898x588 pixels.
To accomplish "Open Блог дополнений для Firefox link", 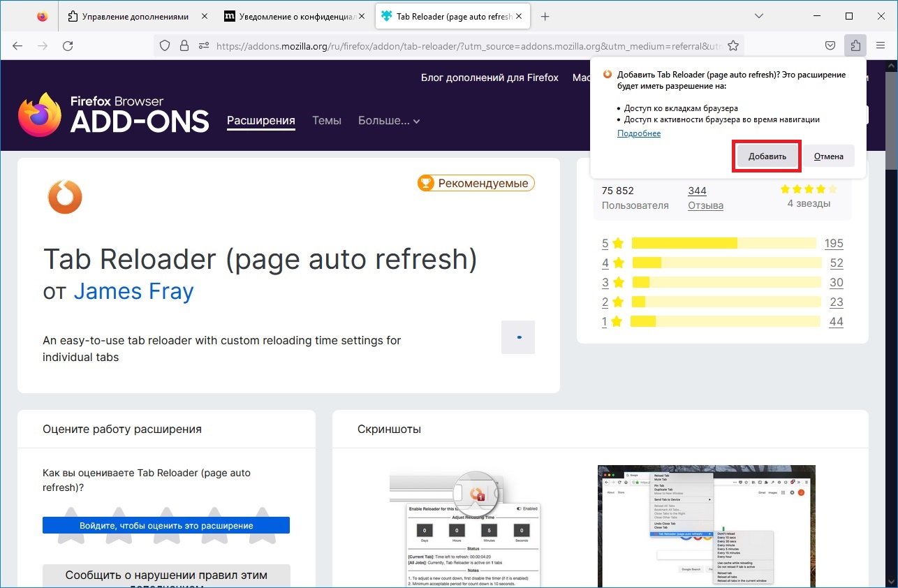I will [x=490, y=78].
